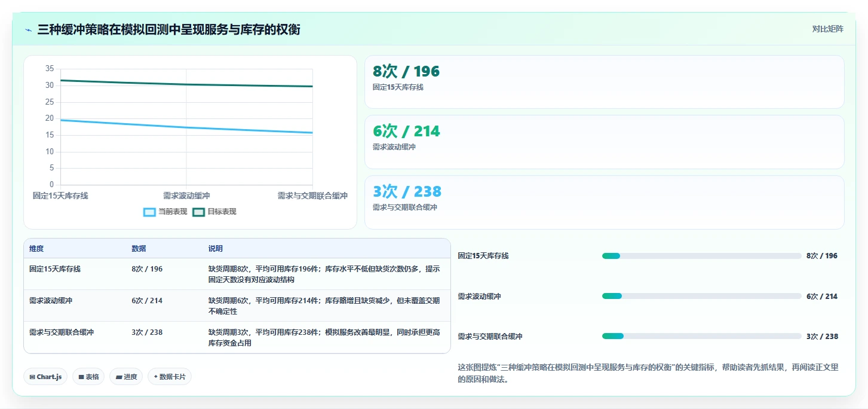Click the main title 三种缓冲策略 heading
Screen dimensions: 868x409
pos(168,29)
